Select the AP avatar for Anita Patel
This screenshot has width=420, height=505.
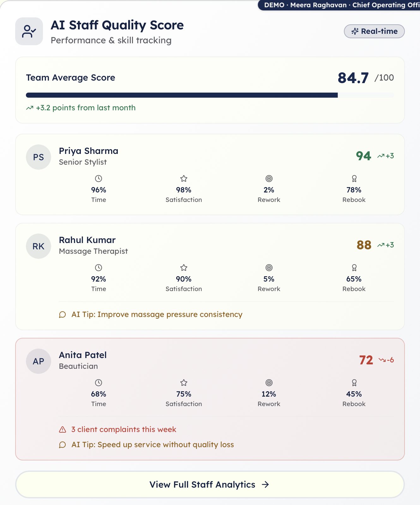pos(39,361)
